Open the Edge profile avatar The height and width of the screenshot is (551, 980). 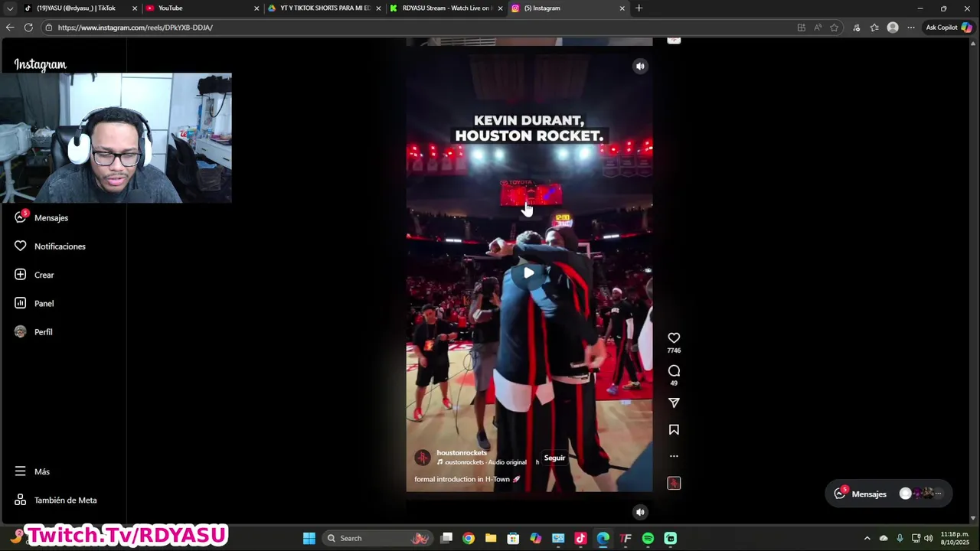pyautogui.click(x=893, y=28)
